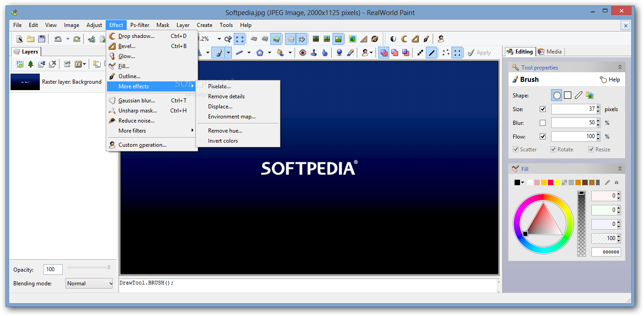Select the Clone stamp tool
Screen dimensions: 644x316
tap(314, 53)
